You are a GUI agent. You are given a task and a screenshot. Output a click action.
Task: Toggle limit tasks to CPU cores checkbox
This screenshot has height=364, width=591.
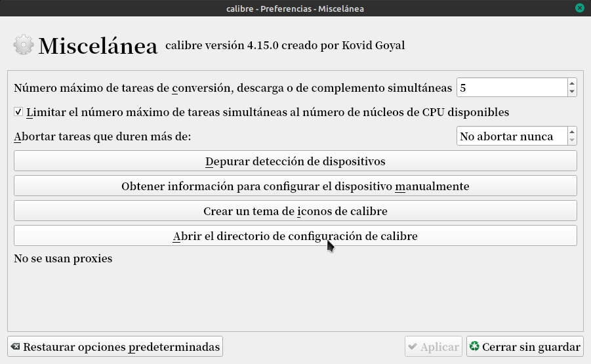pyautogui.click(x=18, y=112)
